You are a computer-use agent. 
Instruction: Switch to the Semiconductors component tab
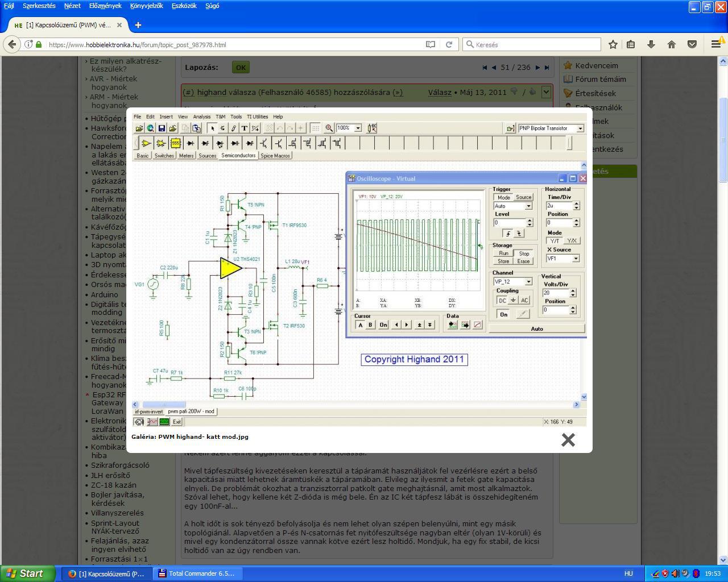pyautogui.click(x=238, y=155)
